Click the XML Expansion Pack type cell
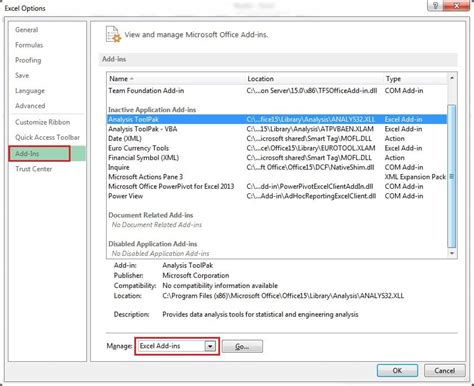Image resolution: width=474 pixels, height=386 pixels. pyautogui.click(x=415, y=177)
